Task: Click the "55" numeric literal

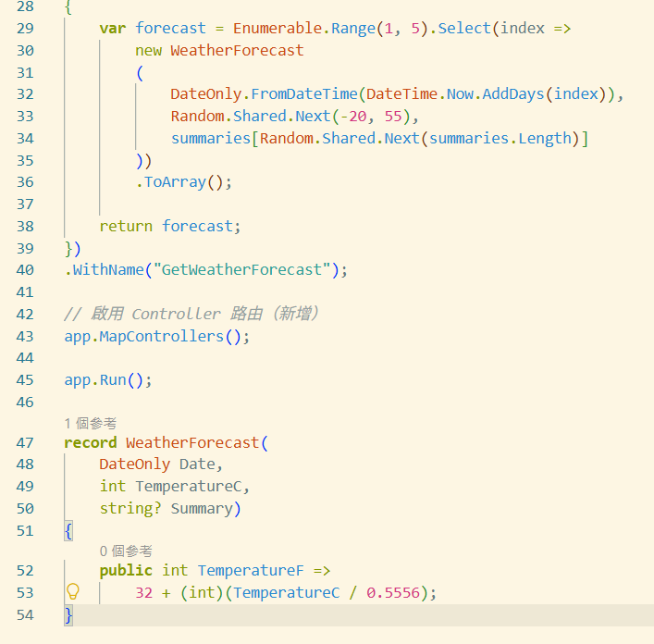Action: click(393, 117)
